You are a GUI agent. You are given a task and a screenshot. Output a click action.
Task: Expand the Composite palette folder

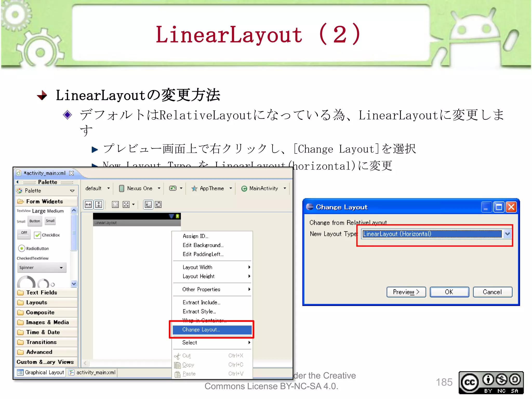click(47, 312)
